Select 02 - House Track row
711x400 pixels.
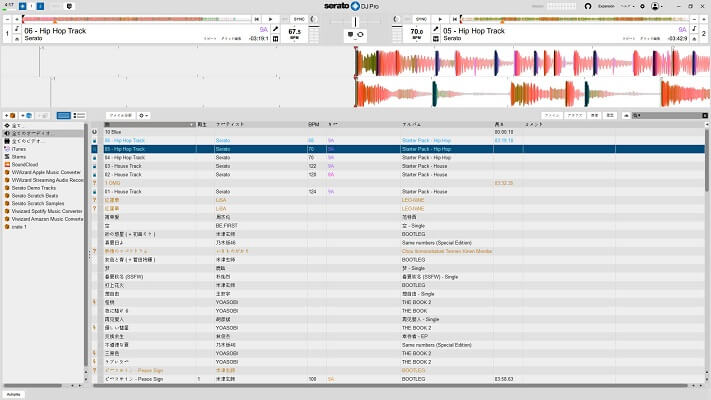pyautogui.click(x=399, y=175)
